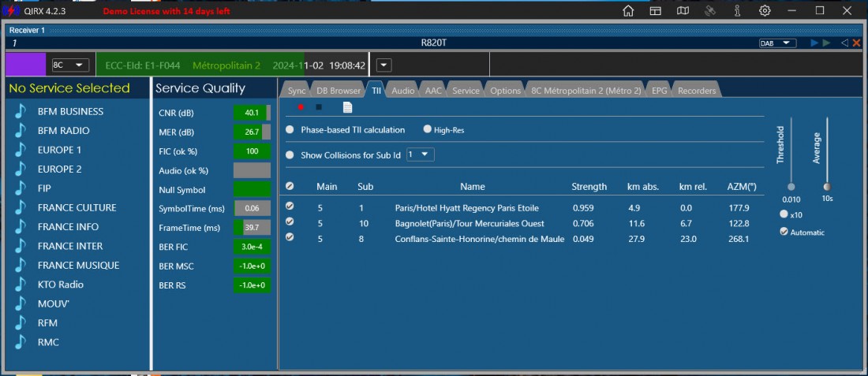Click the Name column header
This screenshot has width=868, height=376.
tap(473, 186)
